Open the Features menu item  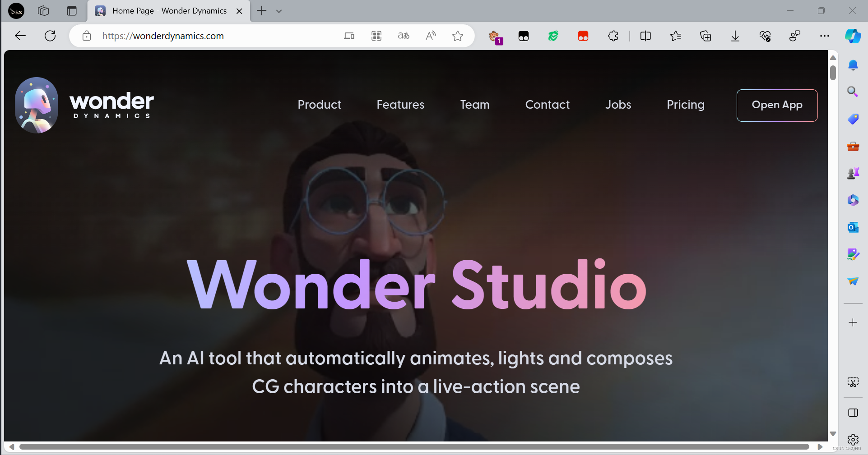pos(400,105)
